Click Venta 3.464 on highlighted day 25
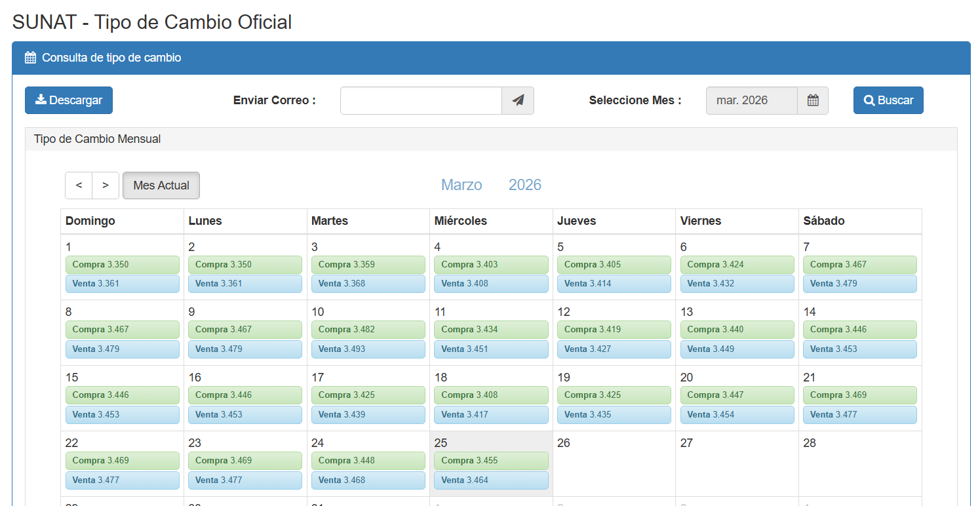980x506 pixels. coord(491,480)
